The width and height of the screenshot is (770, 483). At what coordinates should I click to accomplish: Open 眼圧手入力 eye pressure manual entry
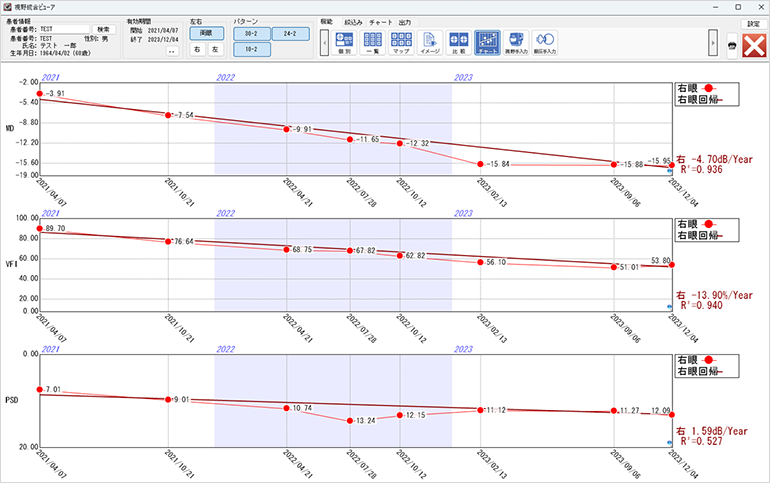click(x=546, y=42)
